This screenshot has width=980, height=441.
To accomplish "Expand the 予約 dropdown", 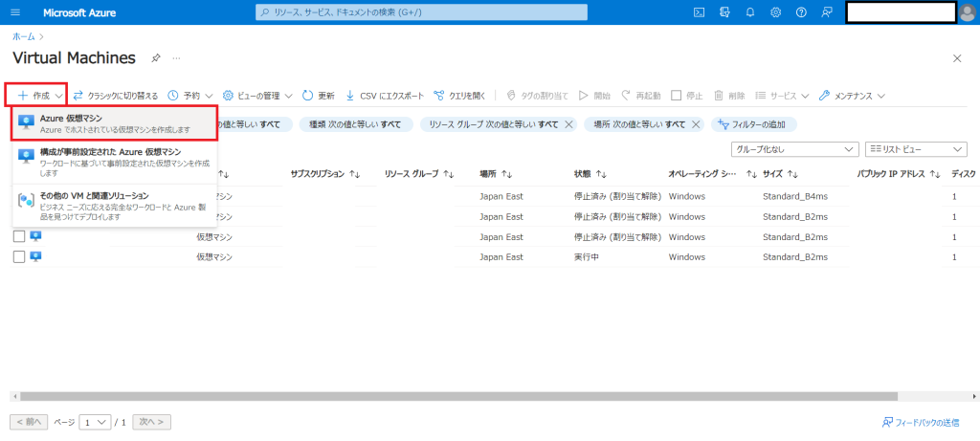I will 190,96.
